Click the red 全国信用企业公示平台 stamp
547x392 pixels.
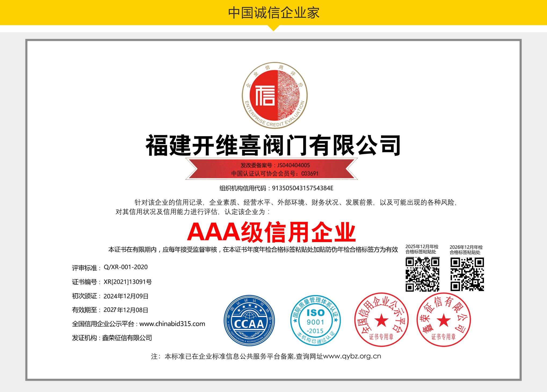click(381, 320)
